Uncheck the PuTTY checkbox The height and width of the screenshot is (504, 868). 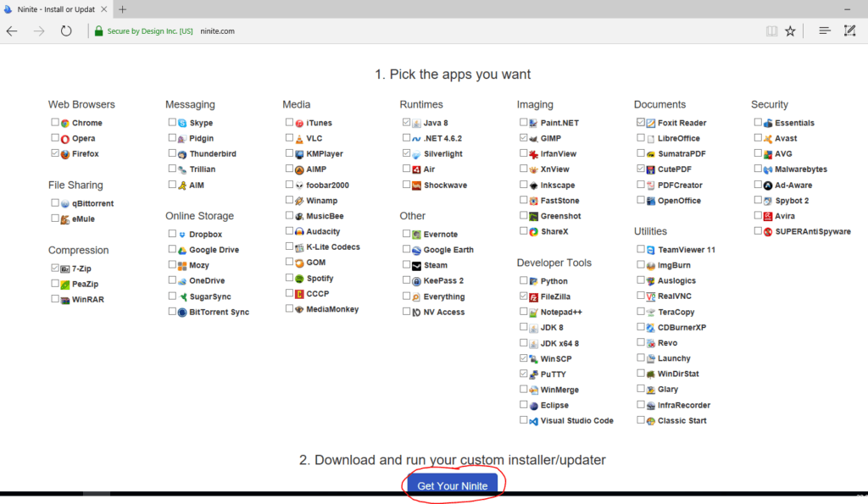524,374
